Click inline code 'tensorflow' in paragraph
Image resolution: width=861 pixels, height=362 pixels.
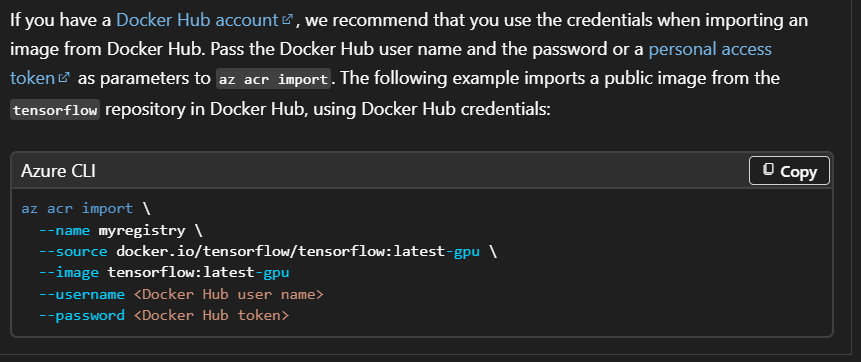click(x=55, y=110)
